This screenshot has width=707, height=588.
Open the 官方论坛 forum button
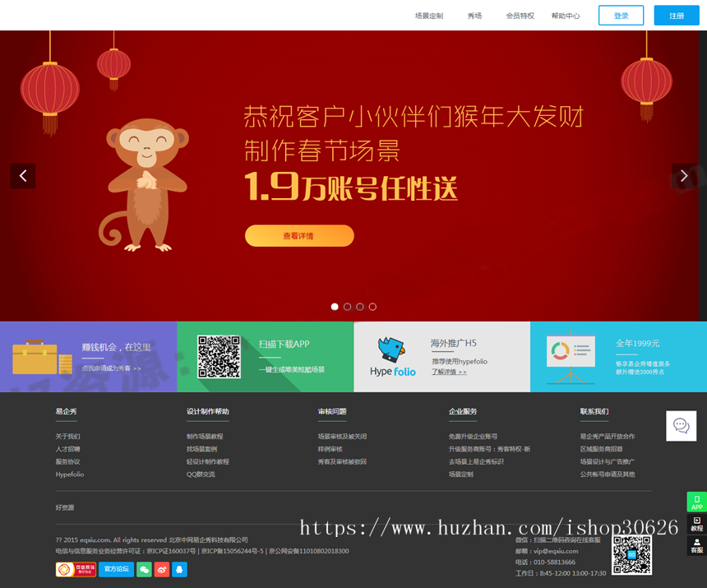118,569
